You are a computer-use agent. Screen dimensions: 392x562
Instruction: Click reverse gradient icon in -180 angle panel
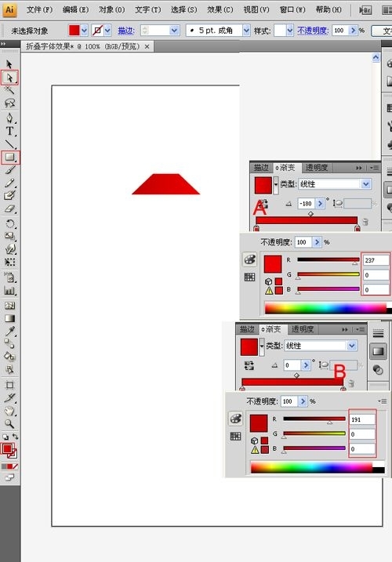tap(263, 204)
